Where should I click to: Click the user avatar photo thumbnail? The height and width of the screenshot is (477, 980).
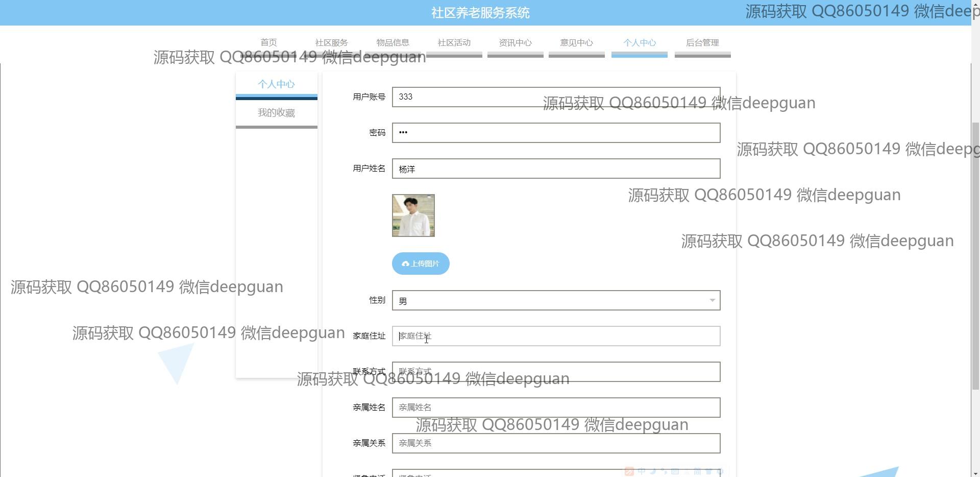pos(413,216)
